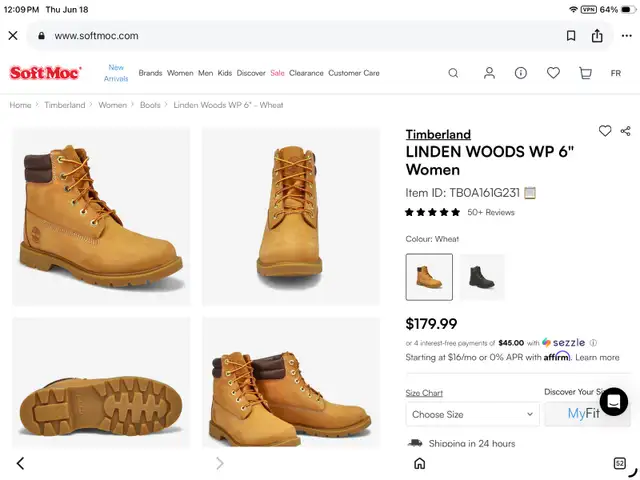Open the browser three-dot more menu
The width and height of the screenshot is (640, 480).
coord(627,36)
